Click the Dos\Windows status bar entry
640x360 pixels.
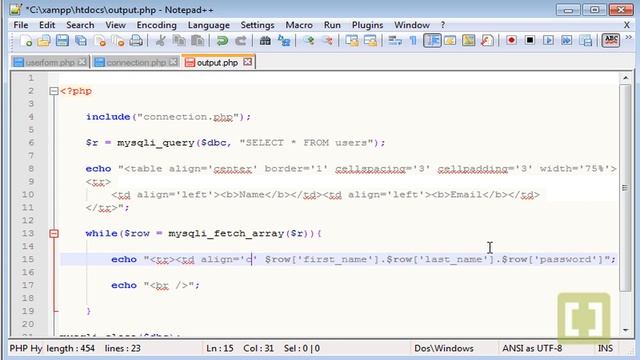click(x=444, y=348)
